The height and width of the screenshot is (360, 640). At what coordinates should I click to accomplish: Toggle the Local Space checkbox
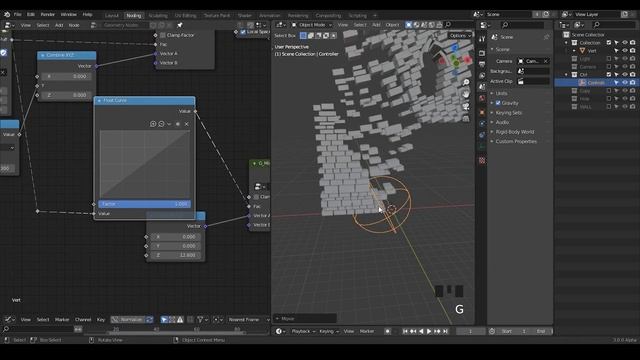(x=243, y=31)
